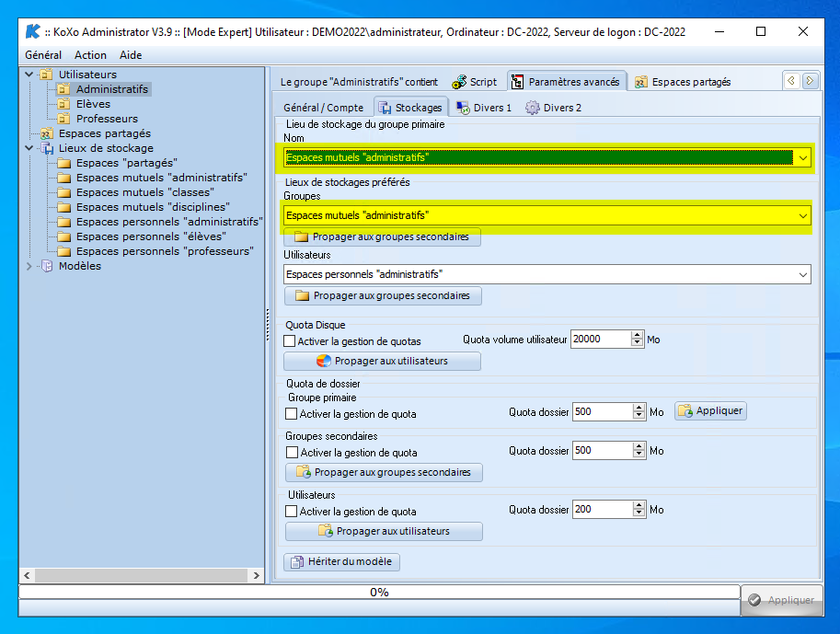Image resolution: width=840 pixels, height=634 pixels.
Task: Click the Hériter du modèle button
Action: pyautogui.click(x=342, y=561)
